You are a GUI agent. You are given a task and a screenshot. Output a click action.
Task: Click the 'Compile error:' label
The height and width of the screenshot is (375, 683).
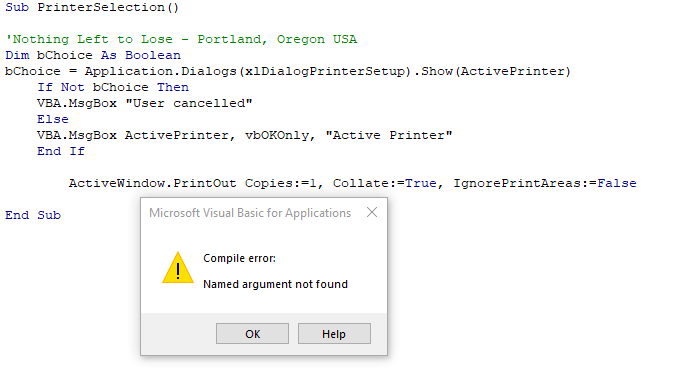click(239, 258)
